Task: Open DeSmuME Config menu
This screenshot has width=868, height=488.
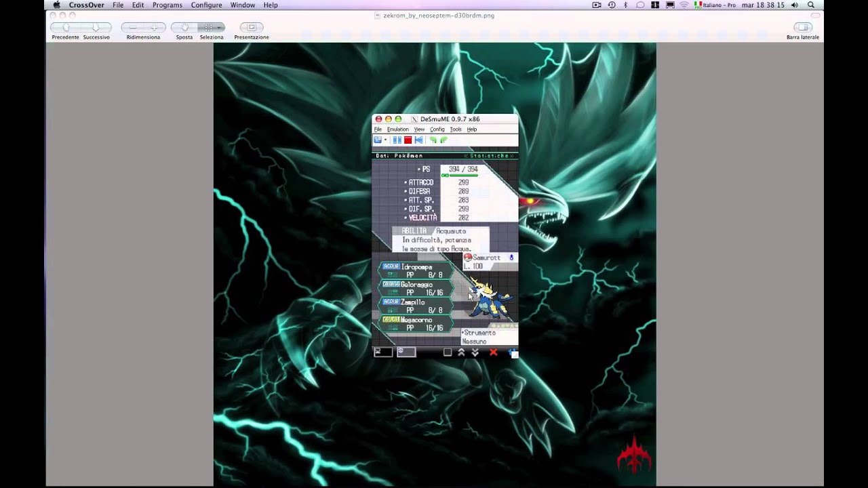Action: [x=437, y=129]
